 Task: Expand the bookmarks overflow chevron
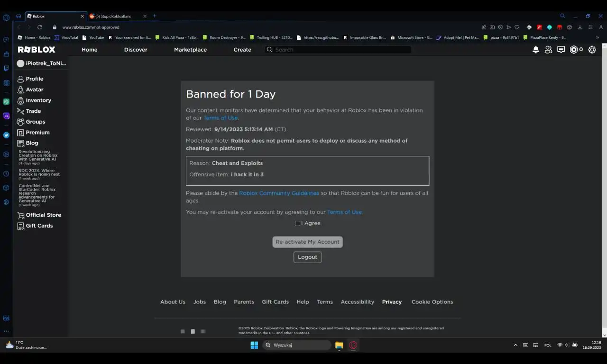click(597, 37)
